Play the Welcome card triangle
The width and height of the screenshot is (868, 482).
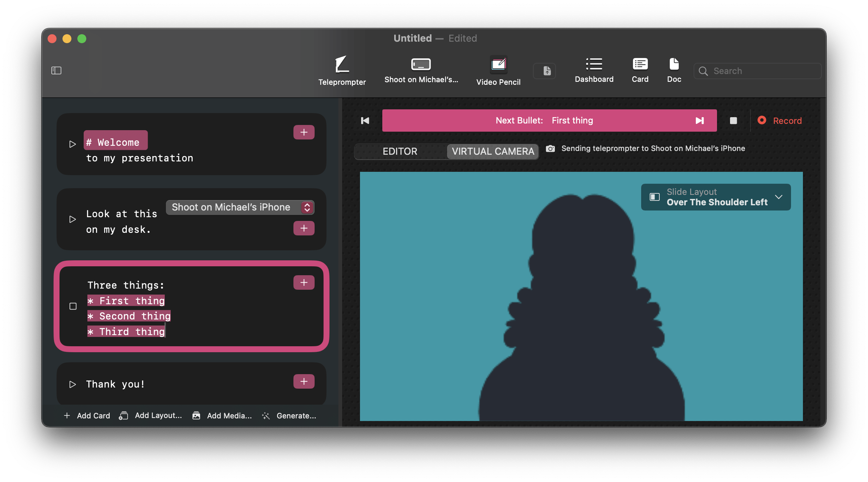click(73, 144)
